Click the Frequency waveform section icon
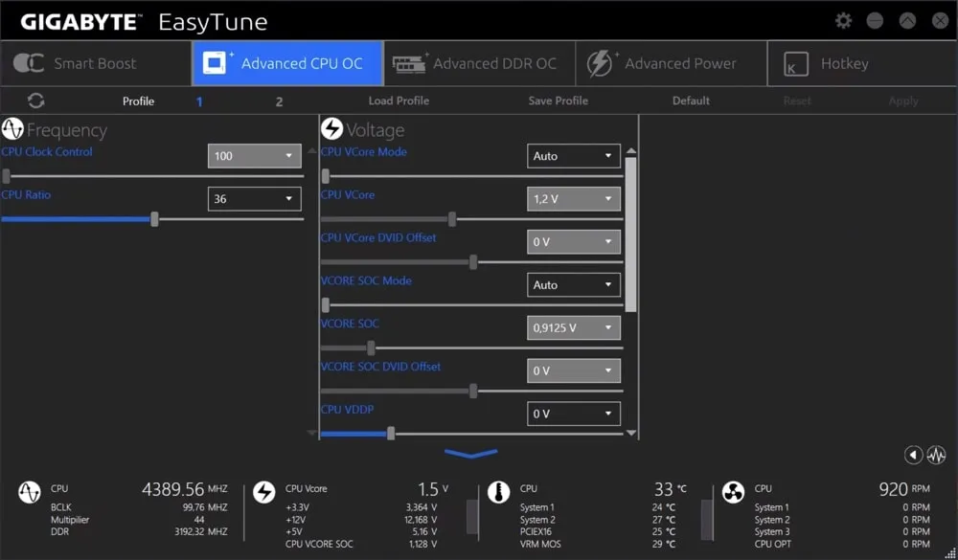Viewport: 958px width, 560px height. click(x=12, y=129)
